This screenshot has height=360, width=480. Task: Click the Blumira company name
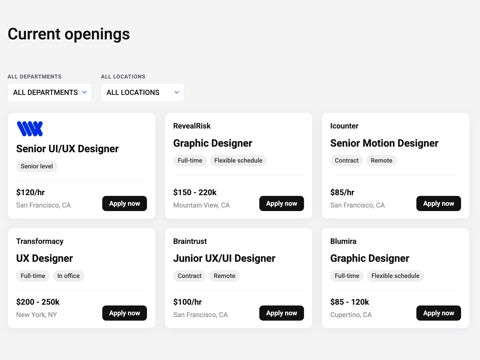point(343,241)
